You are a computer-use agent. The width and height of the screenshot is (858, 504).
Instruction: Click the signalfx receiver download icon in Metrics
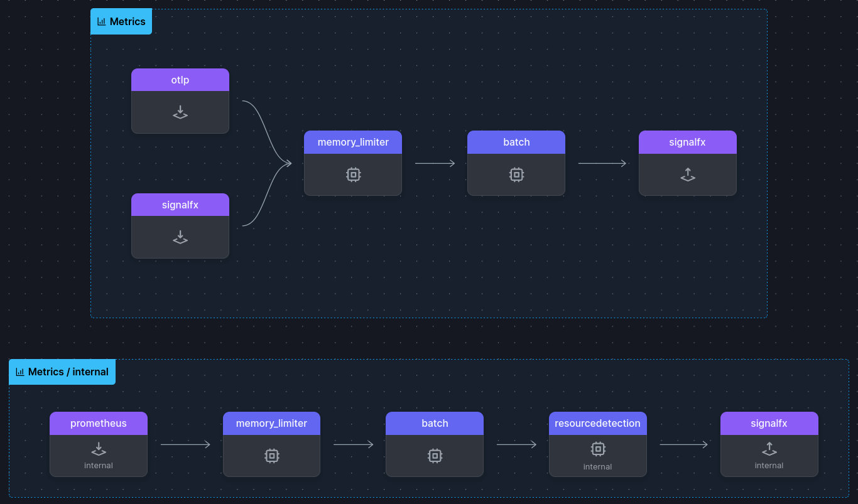coord(180,237)
